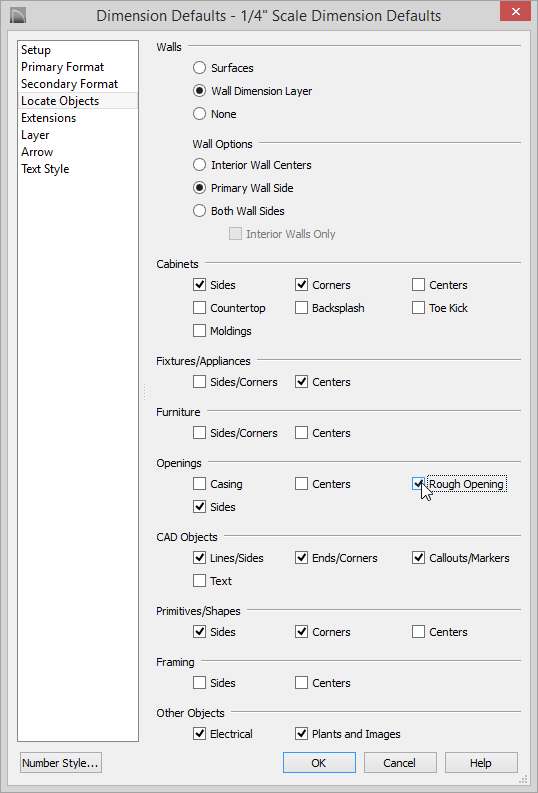Toggle Rough Opening checkbox under Openings
538x793 pixels.
point(418,484)
